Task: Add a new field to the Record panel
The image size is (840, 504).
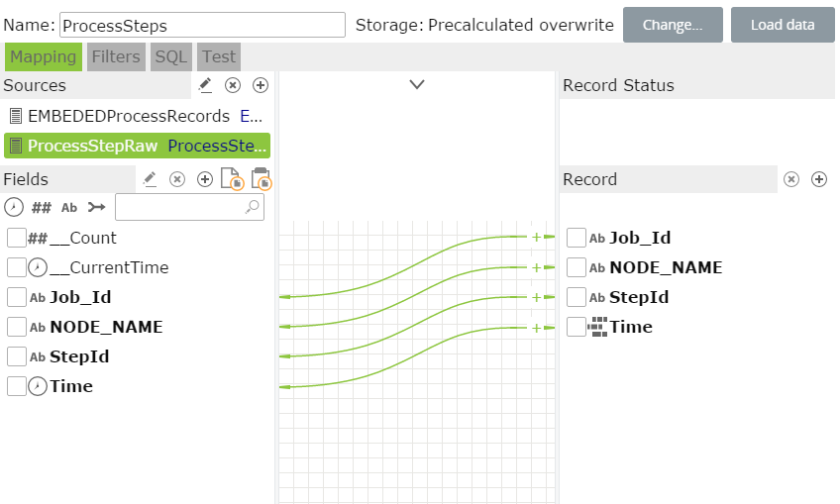Action: (819, 179)
